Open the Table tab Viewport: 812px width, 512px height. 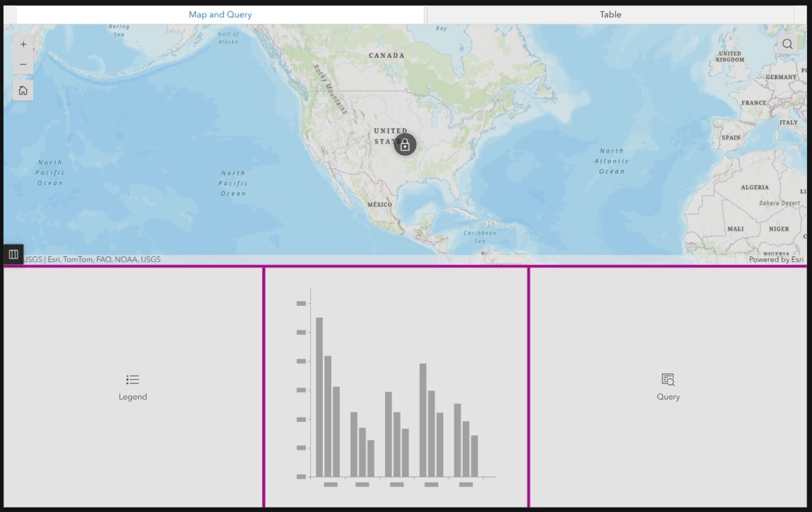[610, 15]
